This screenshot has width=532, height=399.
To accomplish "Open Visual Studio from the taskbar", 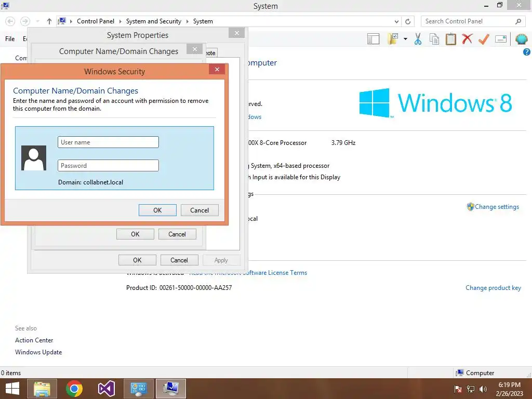I will 106,389.
